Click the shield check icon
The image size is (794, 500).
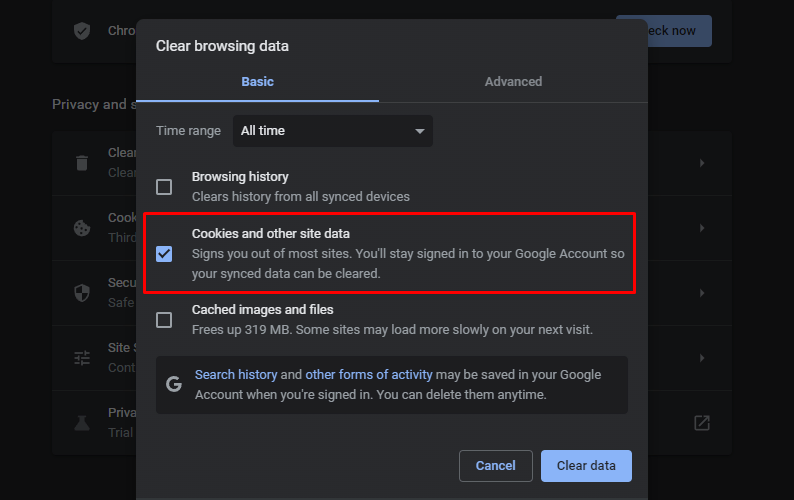click(x=82, y=31)
